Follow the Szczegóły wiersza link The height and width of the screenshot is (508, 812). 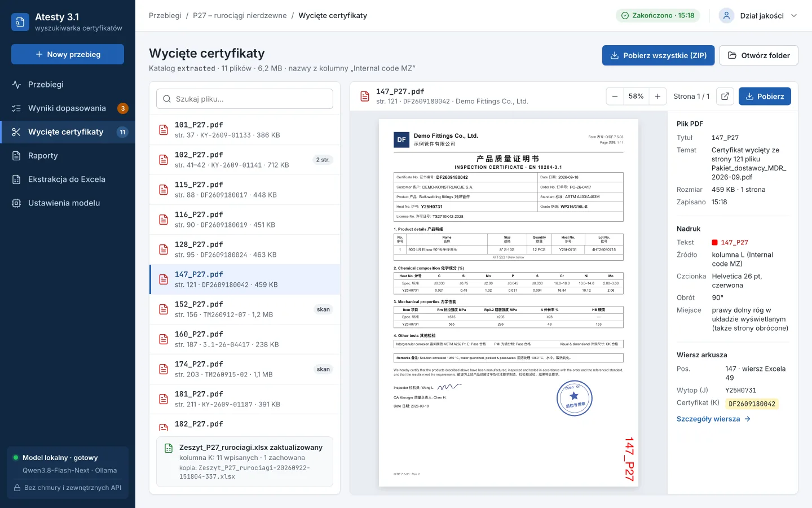pos(713,419)
